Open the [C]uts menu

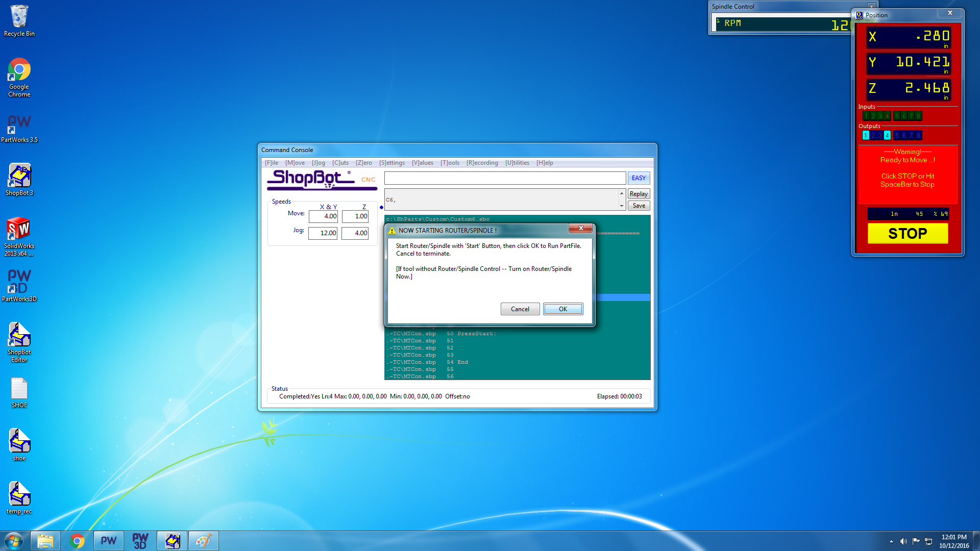[340, 163]
